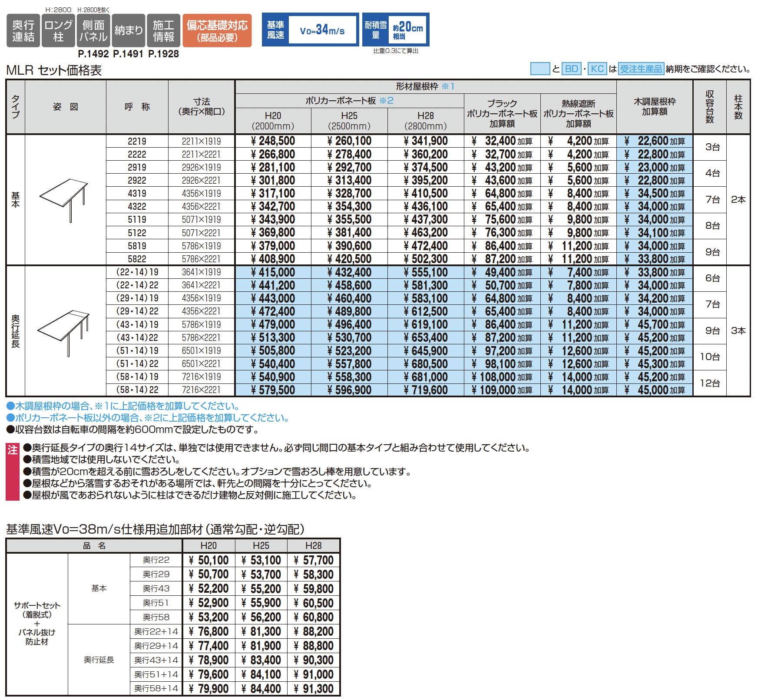
Task: Click the 基準風速 Vo=34m/s badge
Action: [x=311, y=30]
